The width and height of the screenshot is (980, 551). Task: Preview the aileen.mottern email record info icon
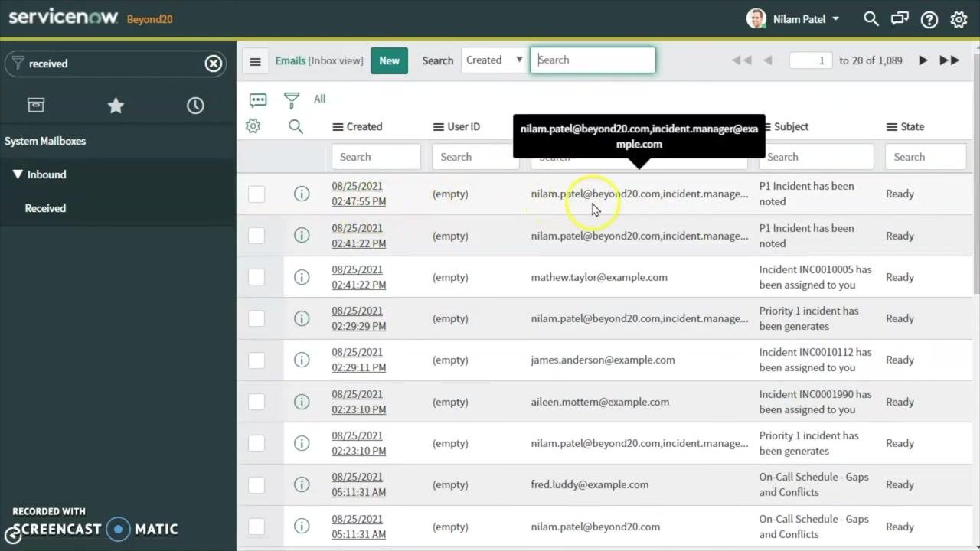coord(302,402)
